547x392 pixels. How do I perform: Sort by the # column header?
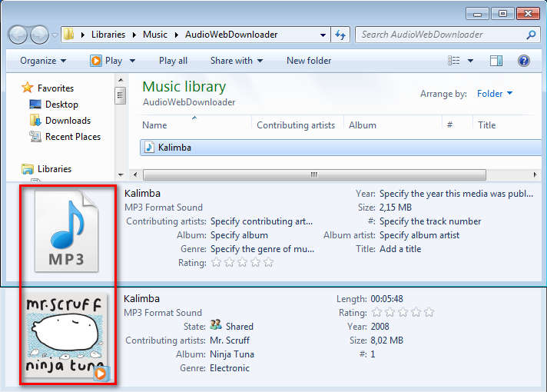(450, 125)
